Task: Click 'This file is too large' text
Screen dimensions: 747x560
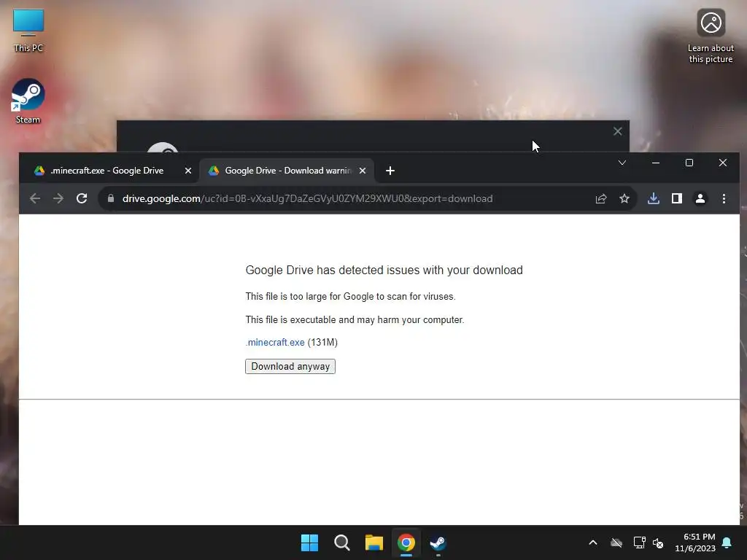Action: tap(351, 296)
